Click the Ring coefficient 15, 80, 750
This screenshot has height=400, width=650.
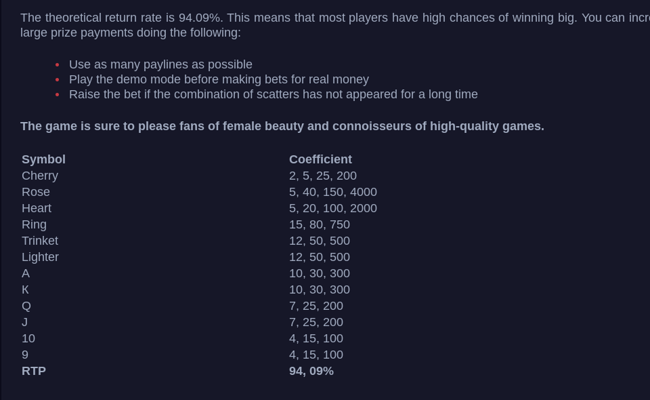[x=319, y=224]
